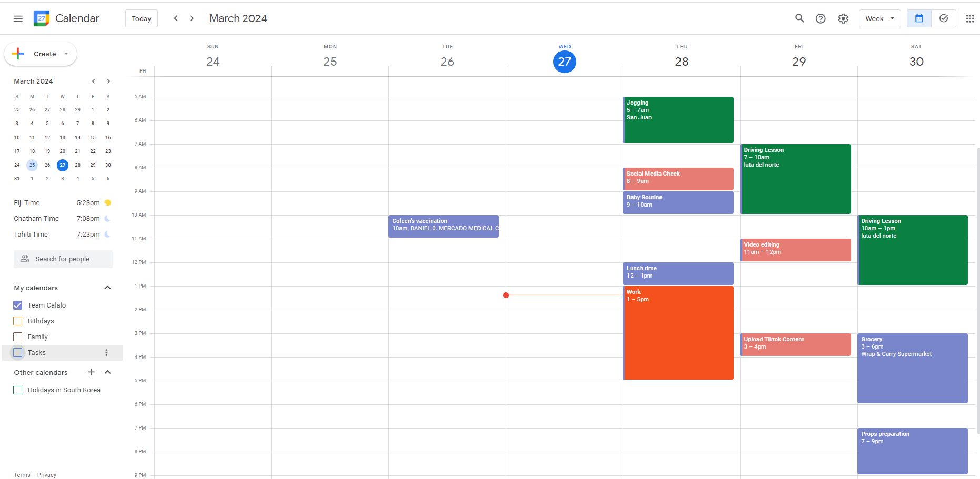Select March 15 in mini calendar
The image size is (980, 479).
[93, 138]
